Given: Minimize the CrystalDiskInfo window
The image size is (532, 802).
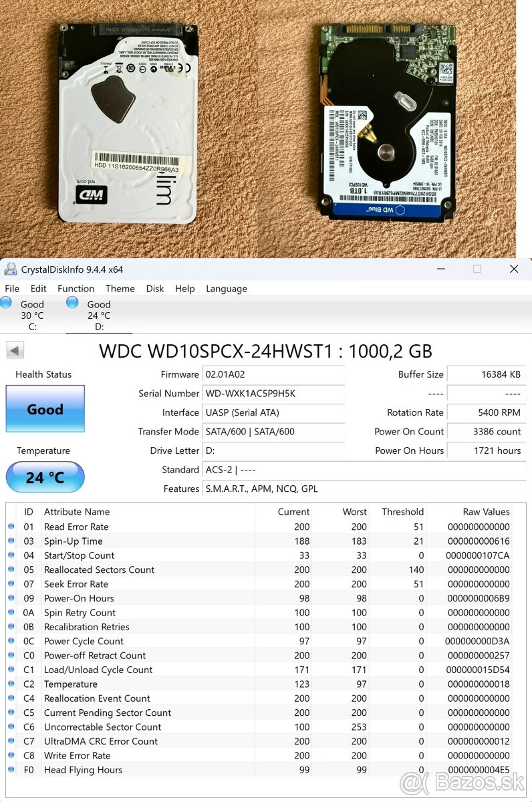Looking at the screenshot, I should coord(441,269).
